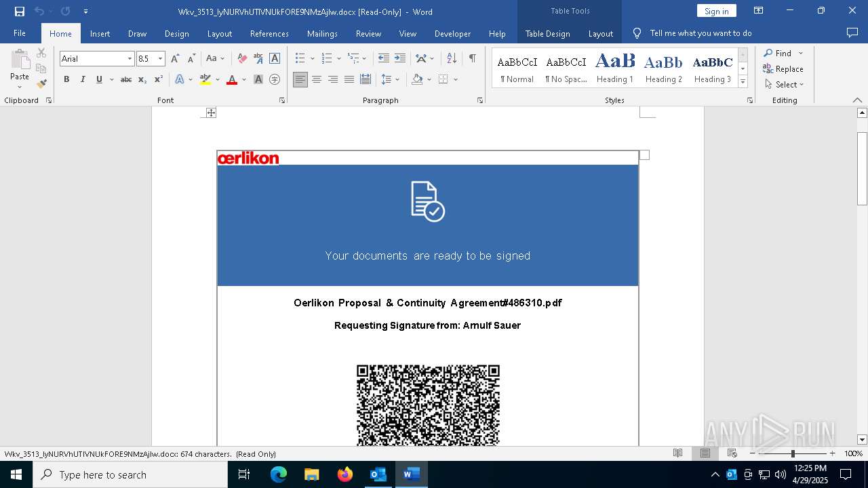Switch to the Insert ribbon tab

point(100,33)
